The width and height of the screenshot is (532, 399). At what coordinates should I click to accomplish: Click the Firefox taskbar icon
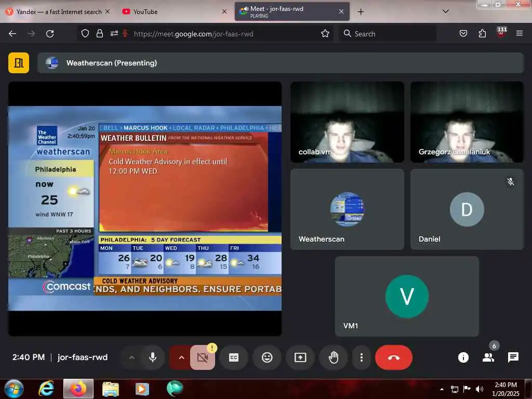(78, 389)
